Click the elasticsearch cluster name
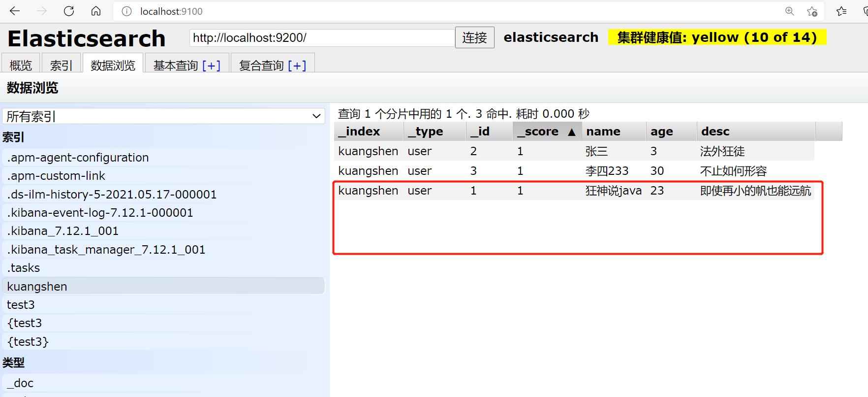Screen dimensions: 868x397 551,37
